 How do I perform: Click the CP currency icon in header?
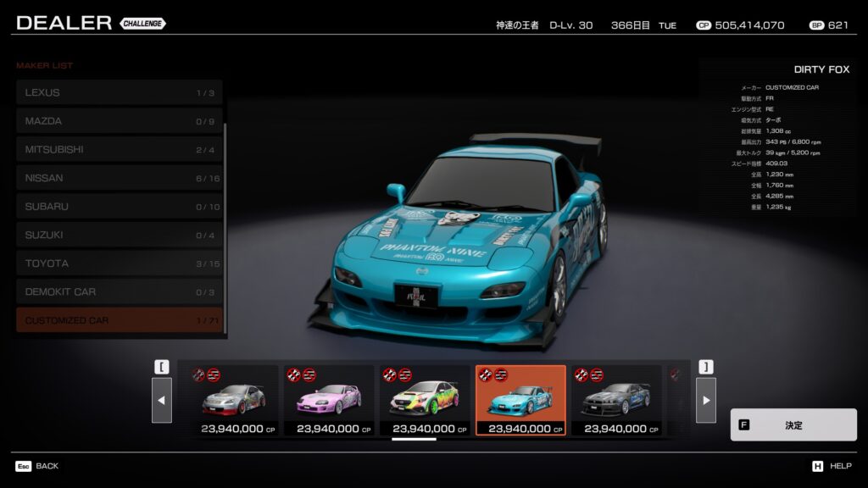704,25
